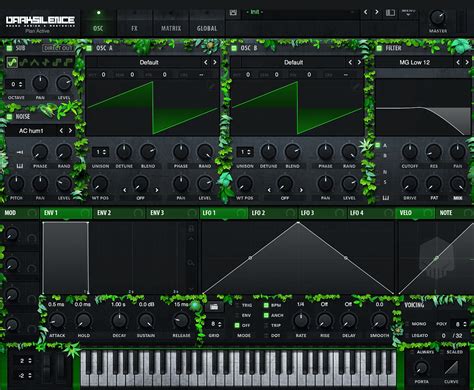
Task: Click the zoom magnifier in envelope editor
Action: (x=191, y=263)
